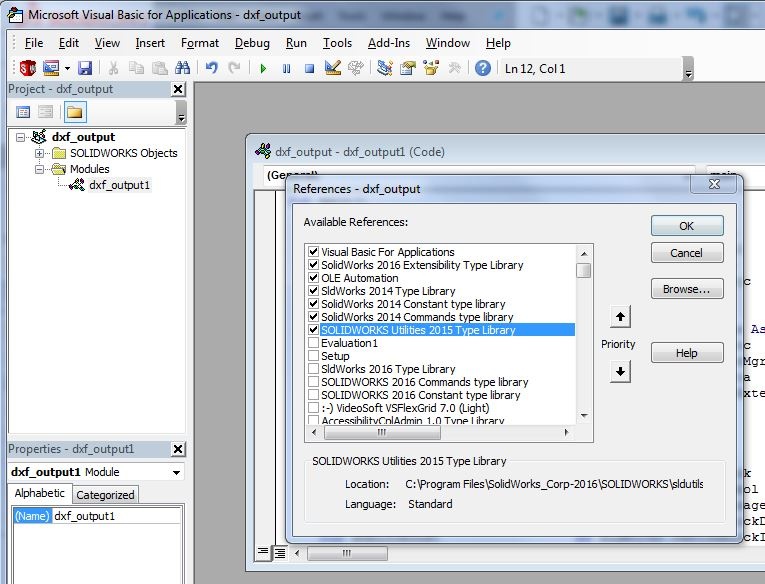Click the Redo arrow icon

[x=235, y=68]
